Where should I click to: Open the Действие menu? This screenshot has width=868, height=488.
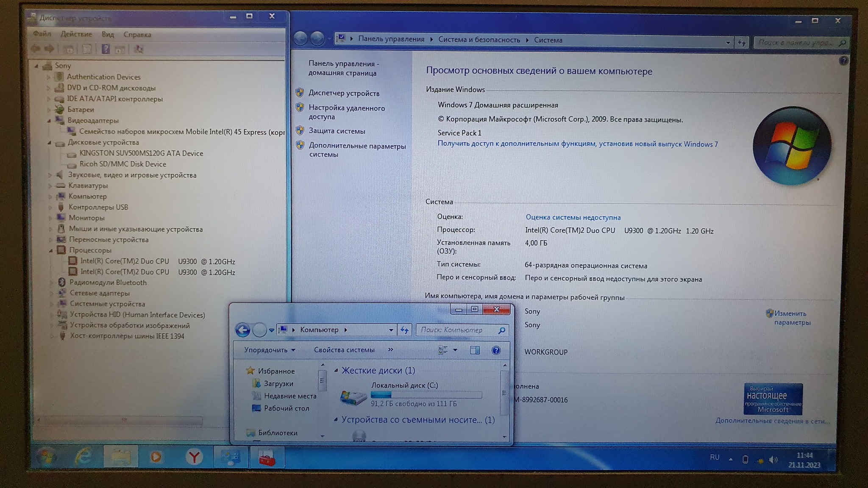pyautogui.click(x=76, y=34)
